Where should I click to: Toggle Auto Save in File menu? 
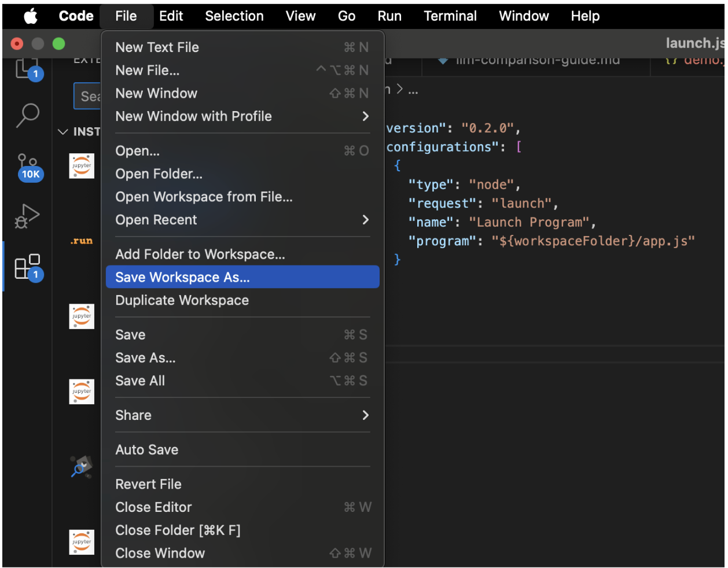242,449
